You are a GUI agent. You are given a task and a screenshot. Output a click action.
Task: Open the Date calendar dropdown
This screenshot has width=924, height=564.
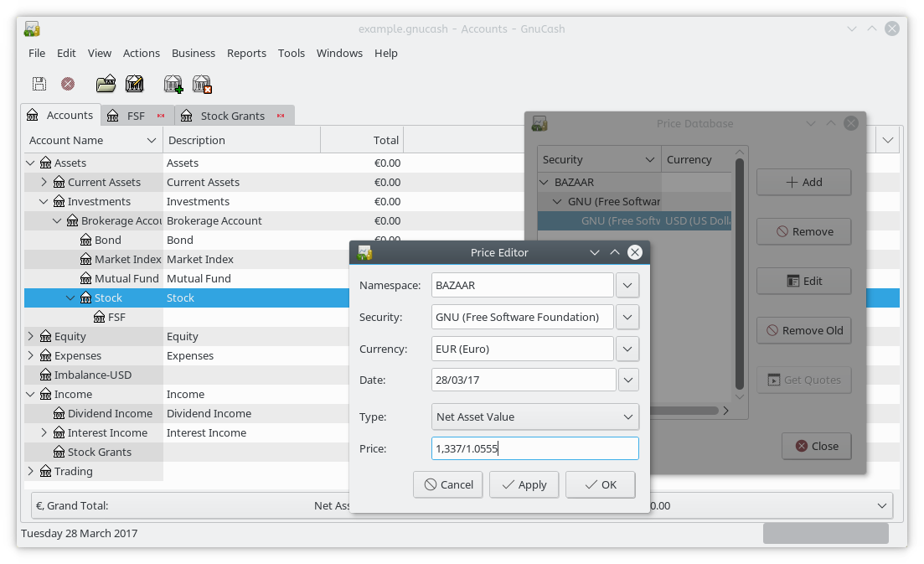pyautogui.click(x=628, y=380)
